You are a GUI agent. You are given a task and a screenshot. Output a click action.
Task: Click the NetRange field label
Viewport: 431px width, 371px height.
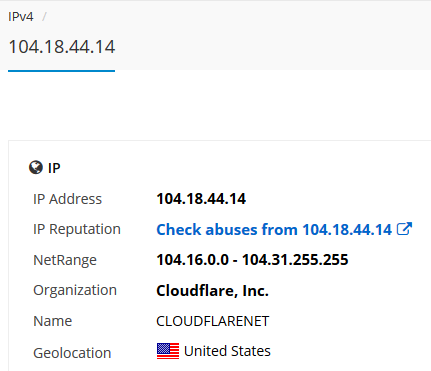(x=65, y=260)
